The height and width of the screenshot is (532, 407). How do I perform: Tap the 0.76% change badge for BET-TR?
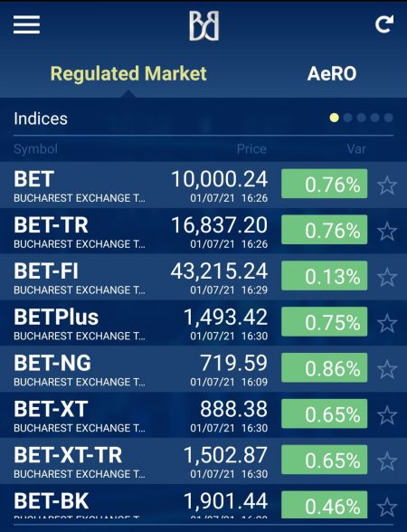pos(324,230)
